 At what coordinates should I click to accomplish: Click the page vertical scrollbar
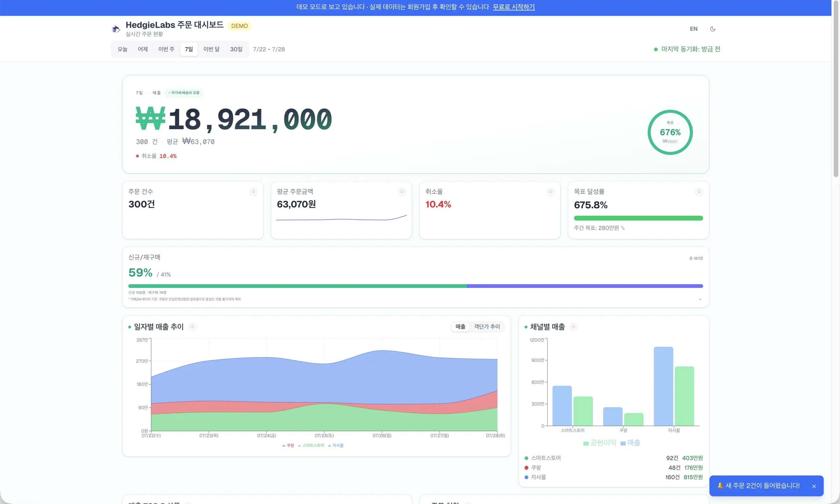pyautogui.click(x=836, y=88)
